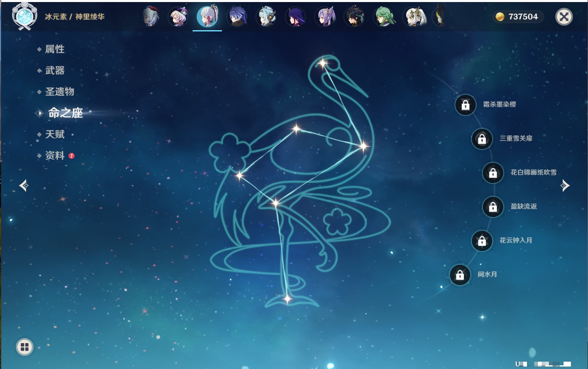This screenshot has width=588, height=369.
Task: Open locked constellation 间水月 lock icon
Action: click(x=460, y=275)
